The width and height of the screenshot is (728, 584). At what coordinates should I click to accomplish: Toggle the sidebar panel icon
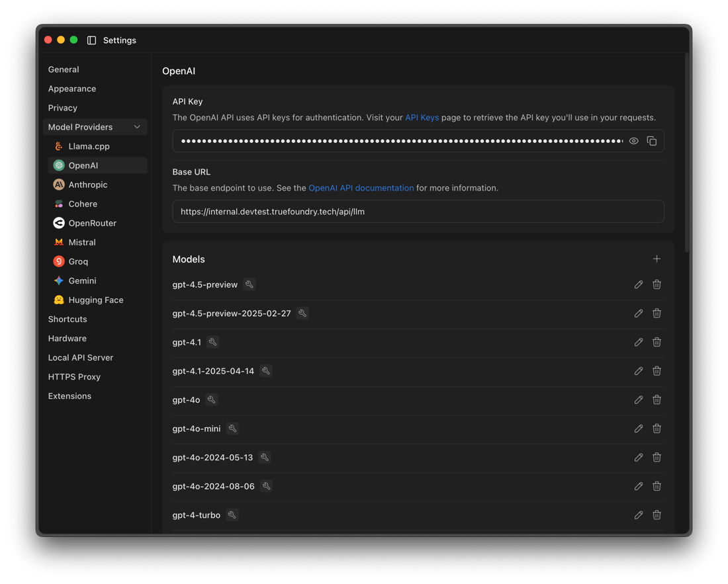pos(91,40)
